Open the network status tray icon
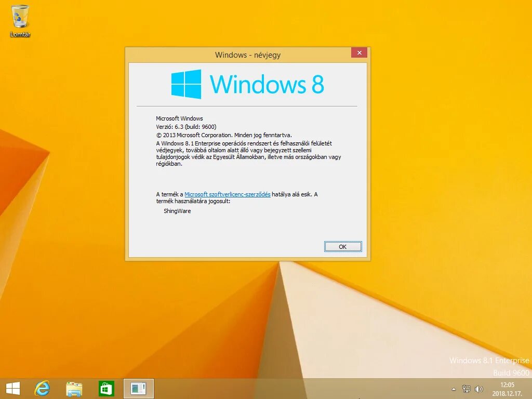The height and width of the screenshot is (399, 532). click(x=466, y=389)
